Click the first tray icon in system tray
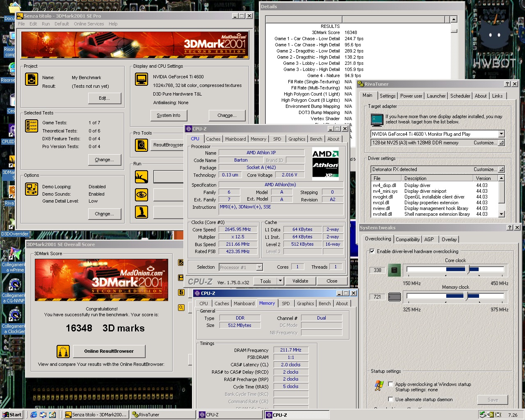This screenshot has width=525, height=420. pos(483,415)
